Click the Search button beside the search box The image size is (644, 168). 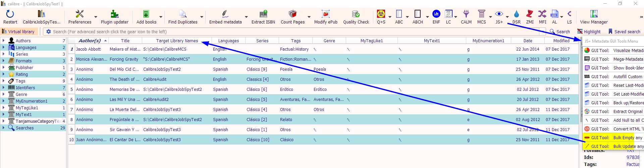pos(560,32)
